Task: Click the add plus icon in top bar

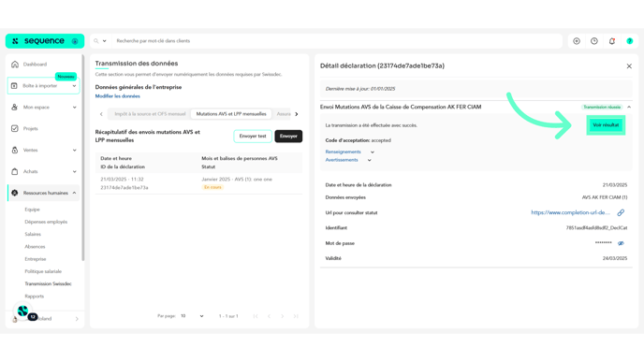Action: 577,41
